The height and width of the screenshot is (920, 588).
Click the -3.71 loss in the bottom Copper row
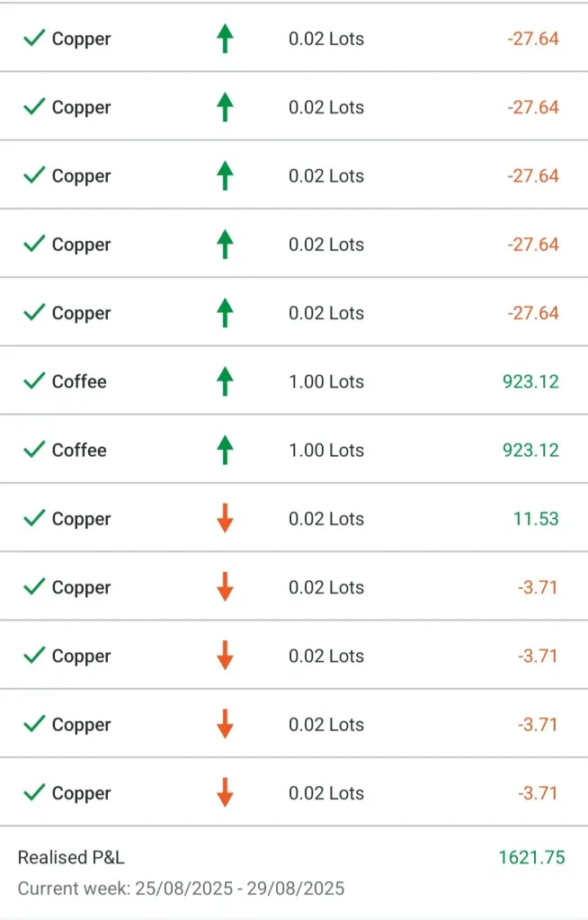tap(538, 793)
